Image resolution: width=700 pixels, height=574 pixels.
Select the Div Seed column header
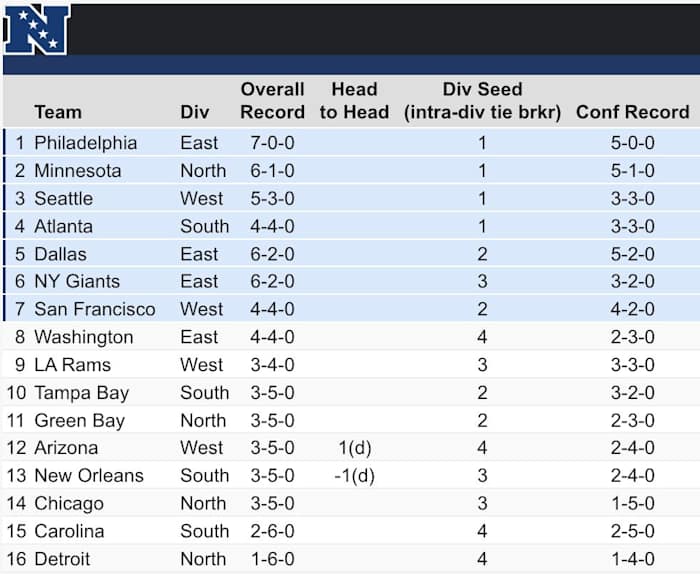(x=482, y=101)
